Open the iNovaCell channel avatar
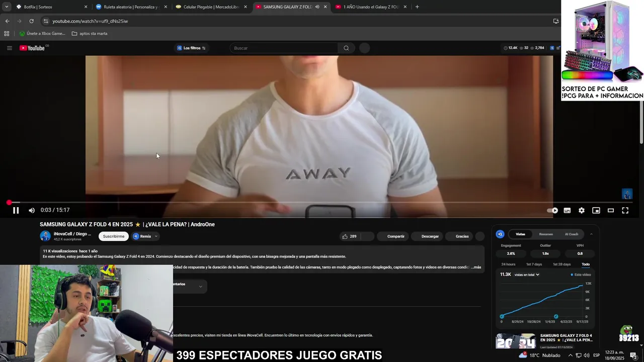Viewport: 644px width, 362px height. (45, 236)
